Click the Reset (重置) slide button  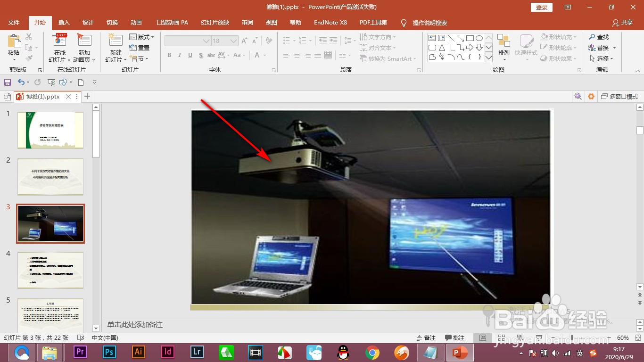tap(140, 48)
